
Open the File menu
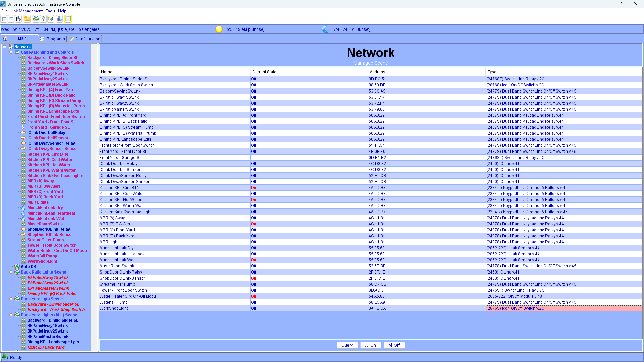tap(4, 11)
